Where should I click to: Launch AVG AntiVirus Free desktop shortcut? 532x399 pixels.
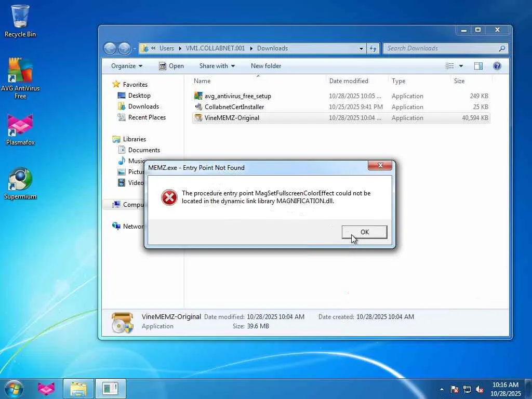20,78
